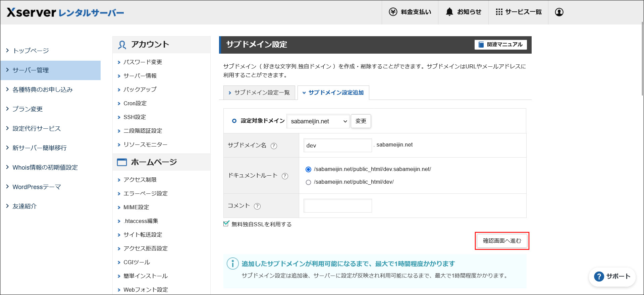
Task: Select the dev.sabameijin.net document root radio
Action: click(x=308, y=169)
